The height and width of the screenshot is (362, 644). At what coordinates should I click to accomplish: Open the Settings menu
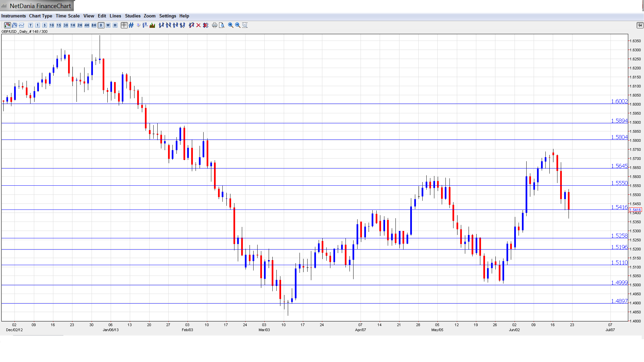pos(167,16)
